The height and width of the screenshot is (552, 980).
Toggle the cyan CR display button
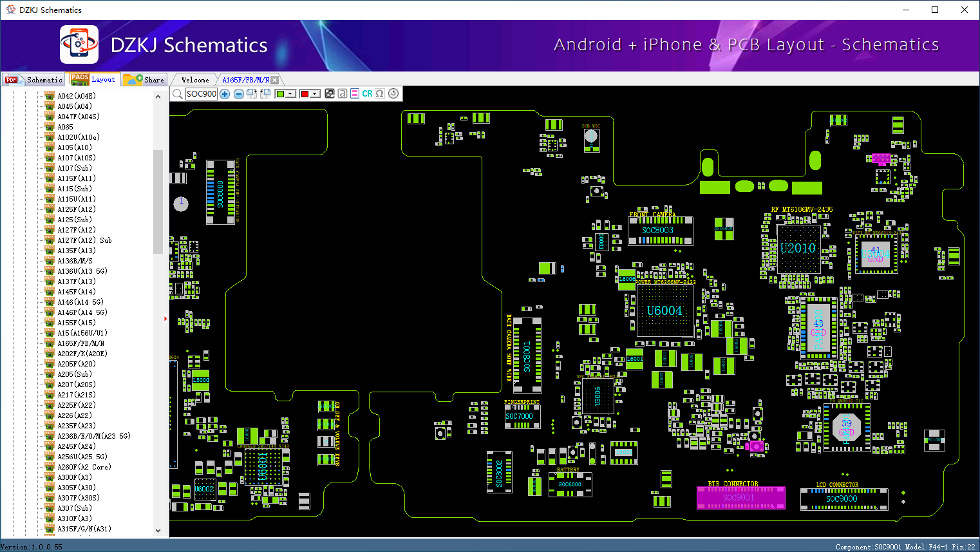point(367,94)
